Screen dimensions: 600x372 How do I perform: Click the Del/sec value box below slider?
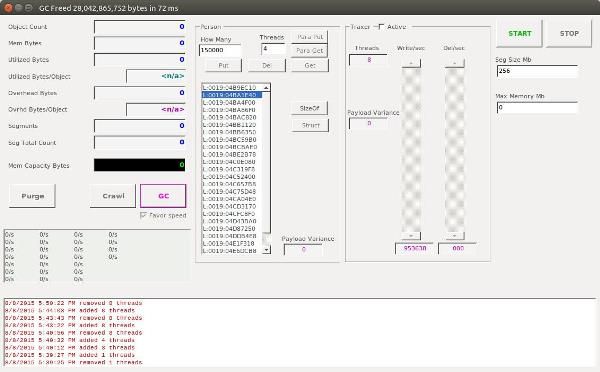458,248
